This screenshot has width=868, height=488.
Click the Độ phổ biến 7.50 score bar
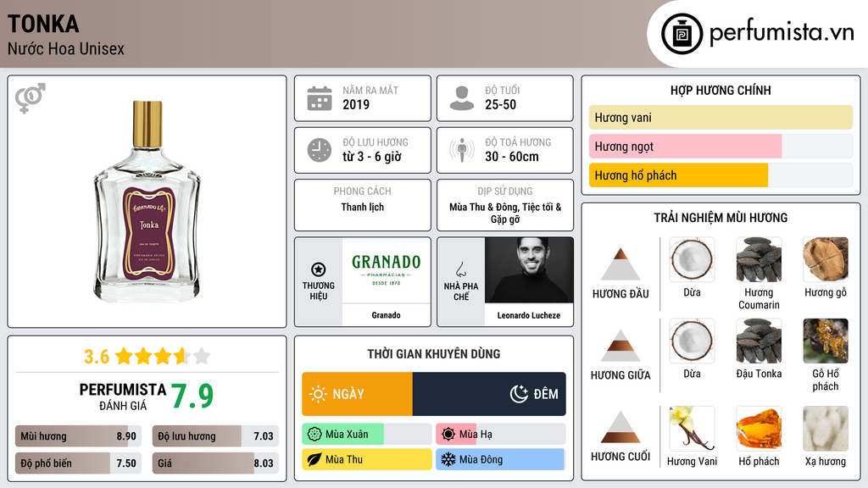pos(79,463)
